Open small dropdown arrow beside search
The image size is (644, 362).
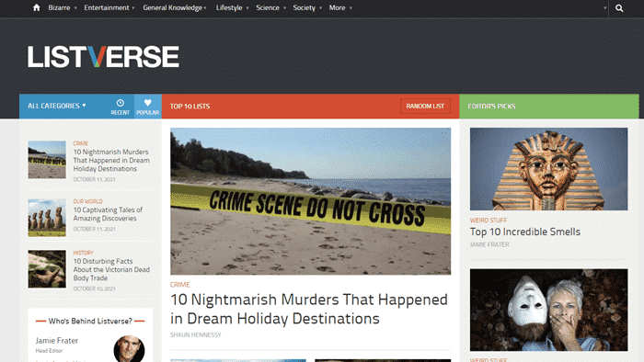pyautogui.click(x=604, y=8)
